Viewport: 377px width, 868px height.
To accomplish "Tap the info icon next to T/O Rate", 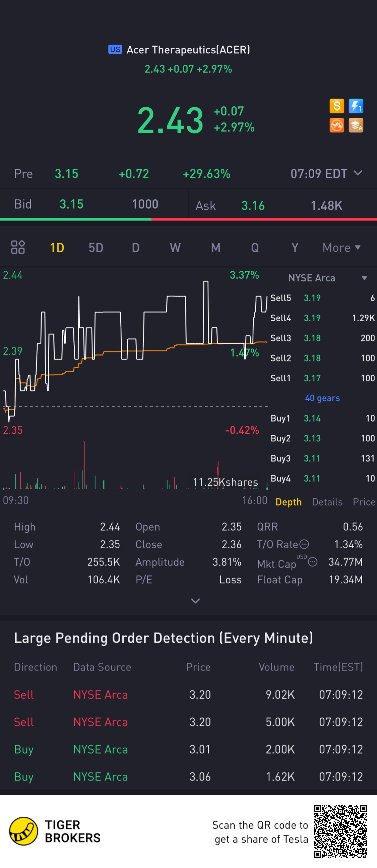I will click(304, 544).
